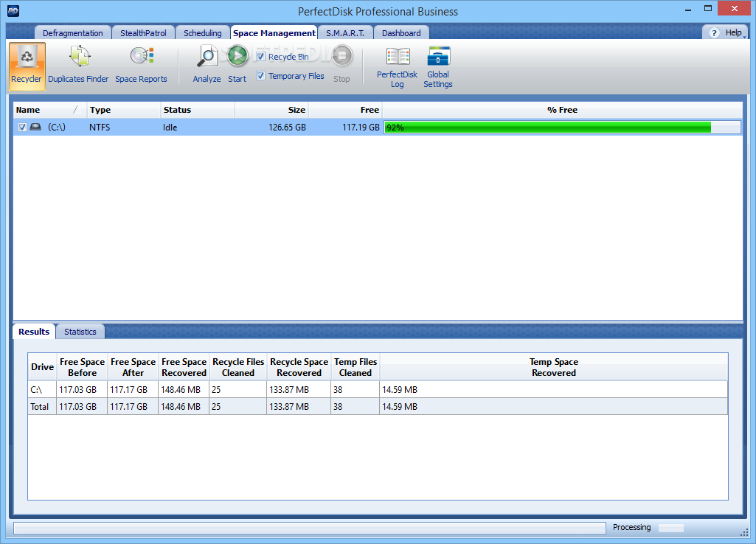
Task: Maximize the PerfectDisk window
Action: click(x=708, y=9)
